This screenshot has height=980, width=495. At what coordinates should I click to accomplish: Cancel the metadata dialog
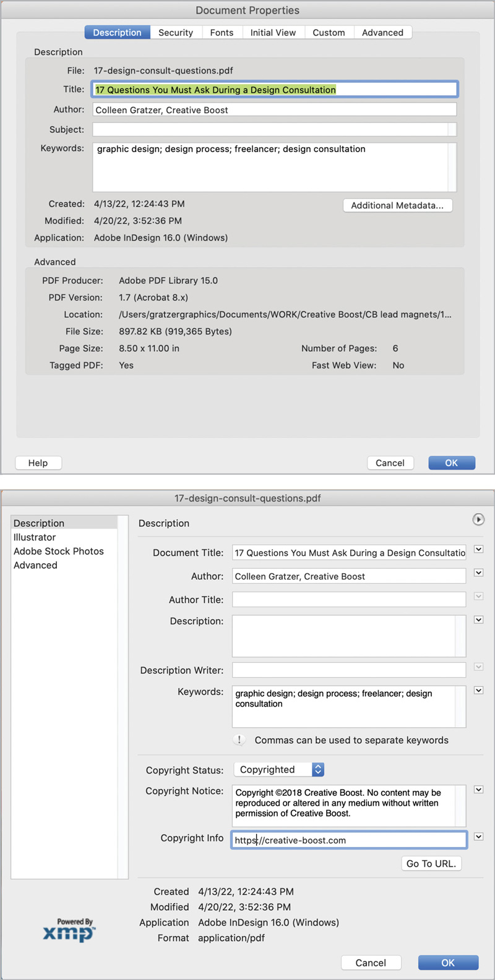(371, 963)
